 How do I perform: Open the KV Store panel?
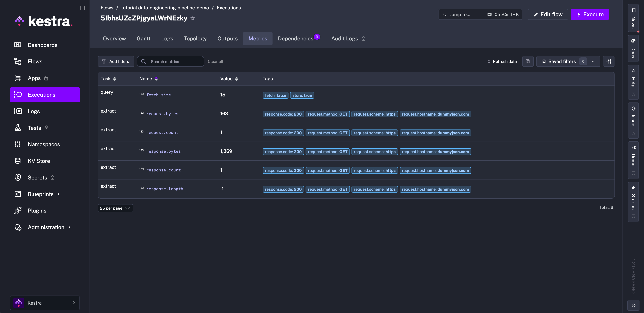click(39, 161)
